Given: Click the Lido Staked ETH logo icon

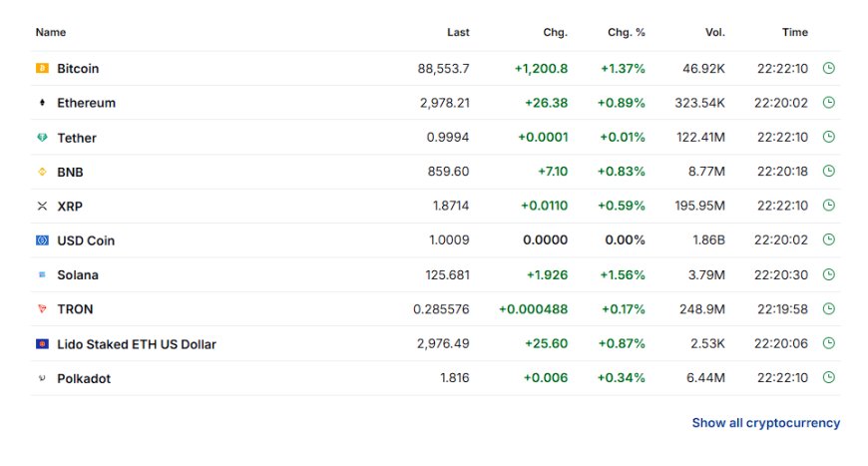Looking at the screenshot, I should [x=42, y=343].
